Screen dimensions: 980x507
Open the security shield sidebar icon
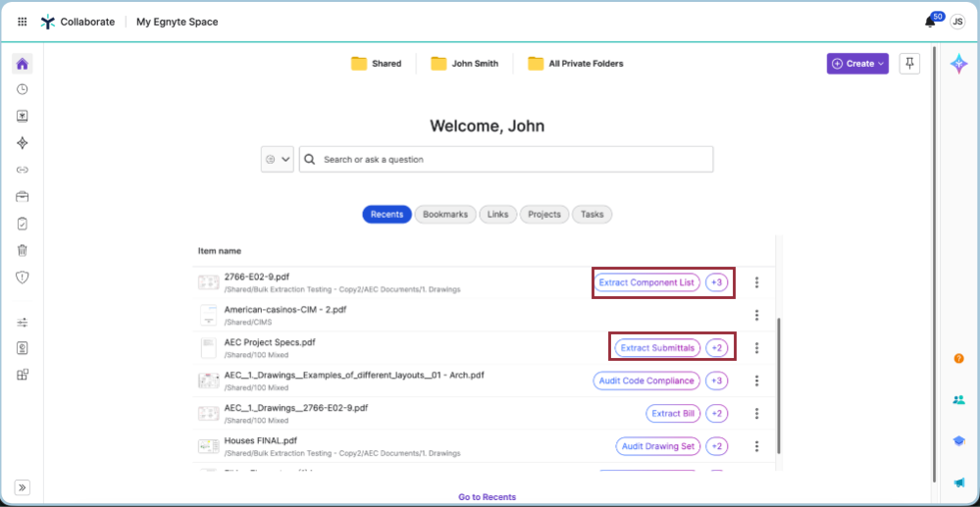(22, 278)
